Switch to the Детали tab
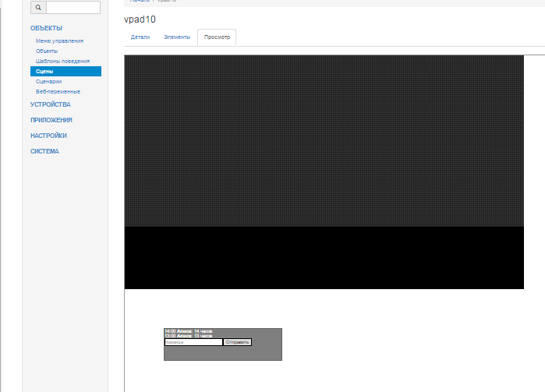Image resolution: width=545 pixels, height=392 pixels. point(140,37)
